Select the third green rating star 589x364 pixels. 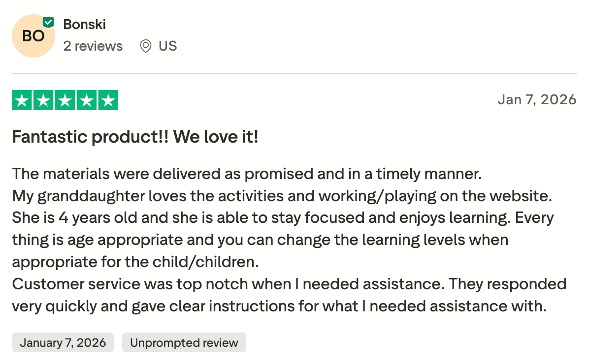click(x=65, y=100)
